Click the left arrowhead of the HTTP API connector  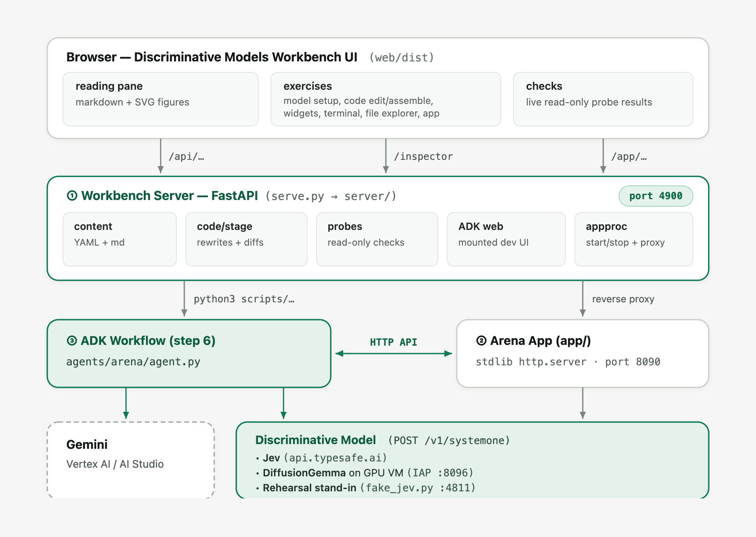point(339,354)
